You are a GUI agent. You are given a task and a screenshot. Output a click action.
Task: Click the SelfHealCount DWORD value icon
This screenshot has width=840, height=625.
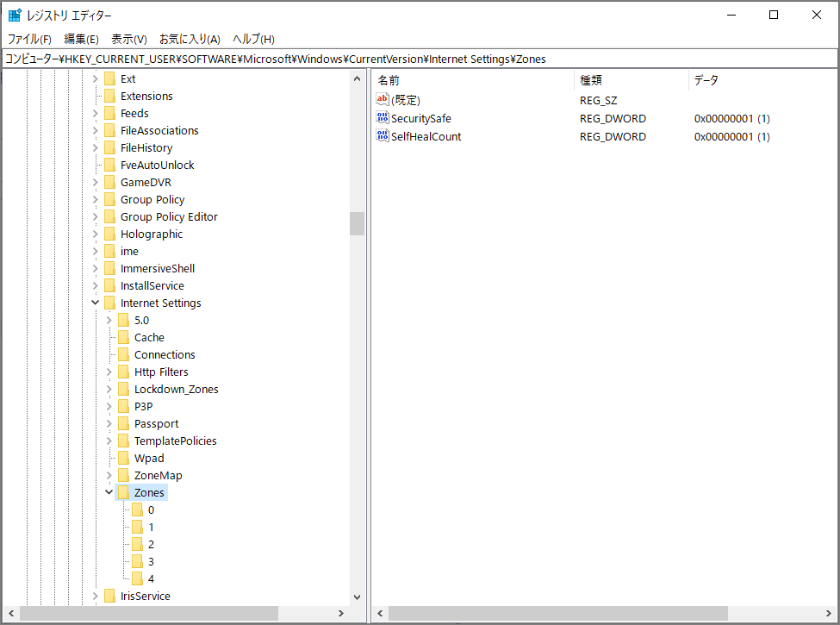382,135
